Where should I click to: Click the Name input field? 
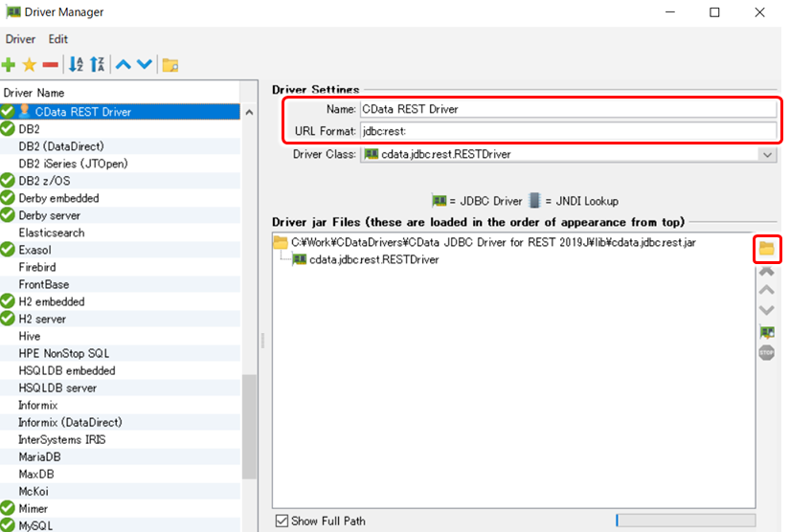(x=568, y=109)
